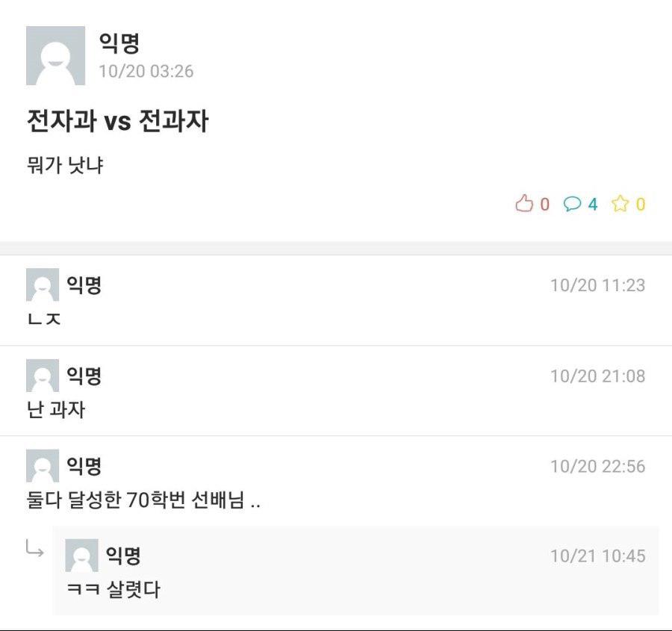Click the comment count number 4
The image size is (672, 631).
[x=593, y=205]
